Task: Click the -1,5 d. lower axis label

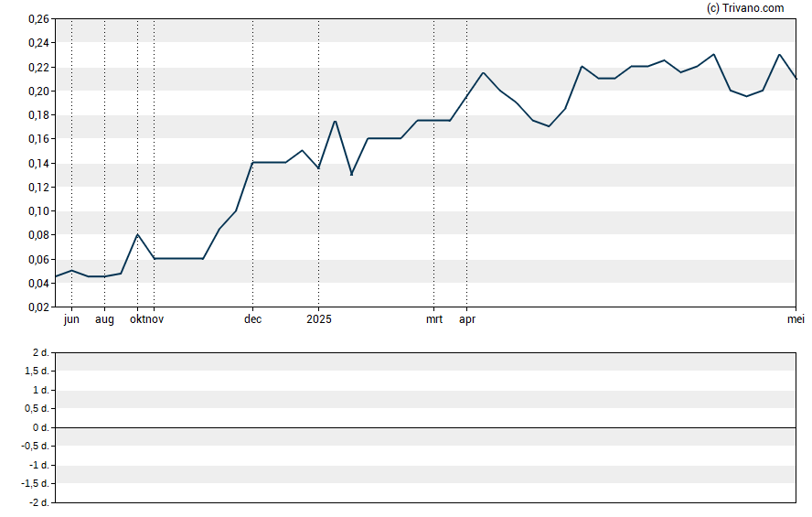Action: pyautogui.click(x=36, y=483)
